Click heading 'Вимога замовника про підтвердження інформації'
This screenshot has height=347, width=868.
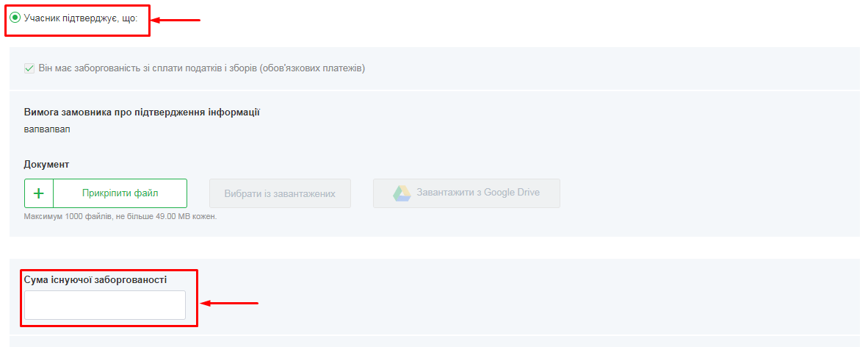point(142,112)
